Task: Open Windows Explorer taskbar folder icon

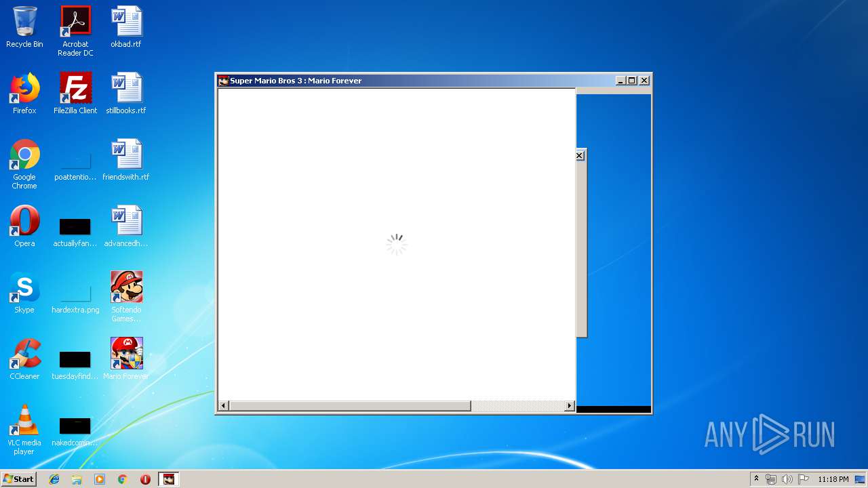Action: click(77, 479)
